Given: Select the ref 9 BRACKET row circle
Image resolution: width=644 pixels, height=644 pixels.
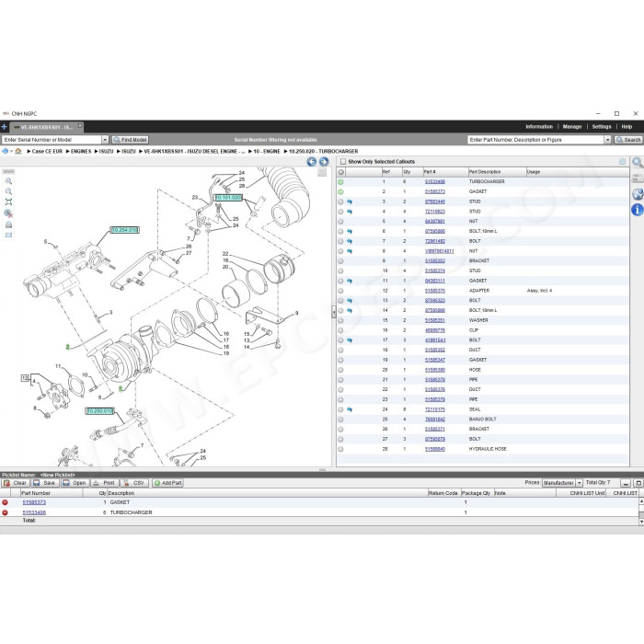Looking at the screenshot, I should 340,261.
